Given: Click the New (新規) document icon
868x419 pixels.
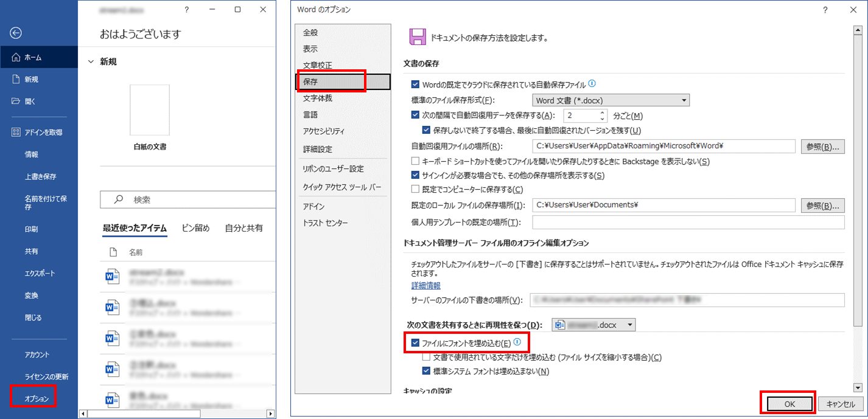Looking at the screenshot, I should point(16,79).
